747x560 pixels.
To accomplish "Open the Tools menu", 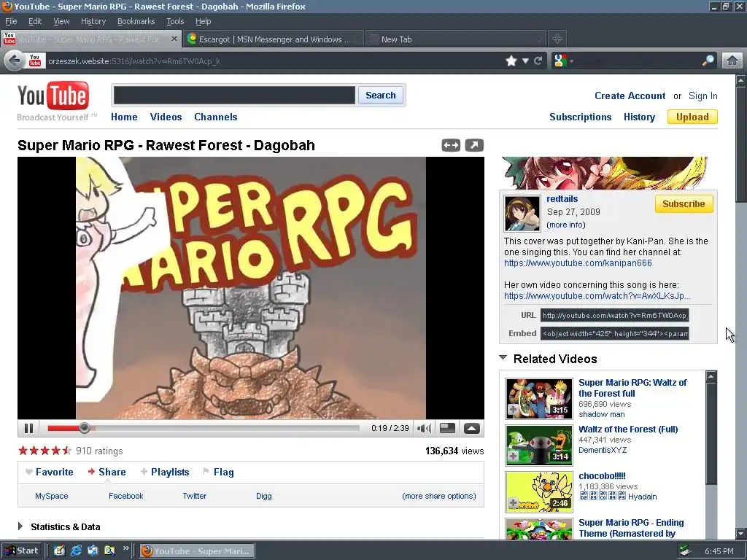I will click(x=175, y=21).
